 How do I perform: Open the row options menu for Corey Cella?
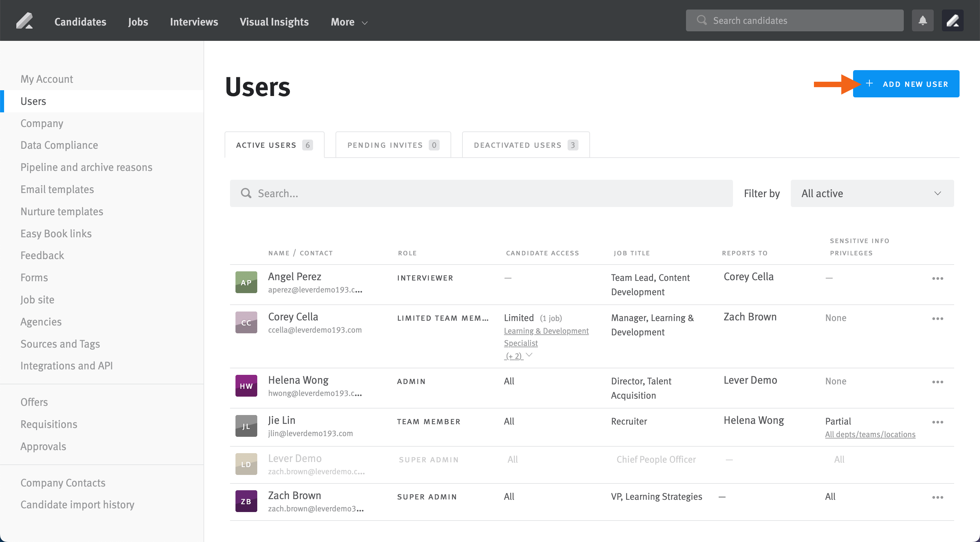[x=938, y=319]
